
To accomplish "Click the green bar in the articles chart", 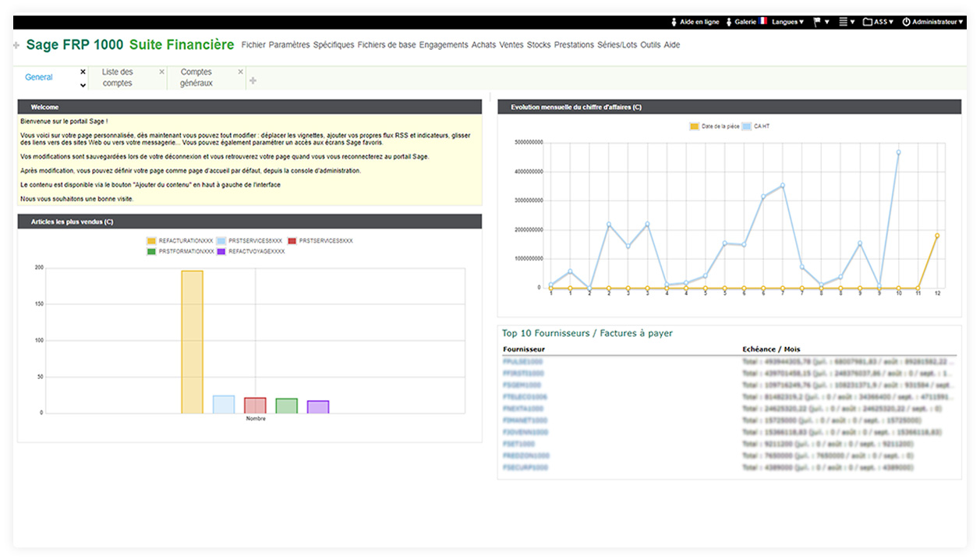I will tap(286, 406).
